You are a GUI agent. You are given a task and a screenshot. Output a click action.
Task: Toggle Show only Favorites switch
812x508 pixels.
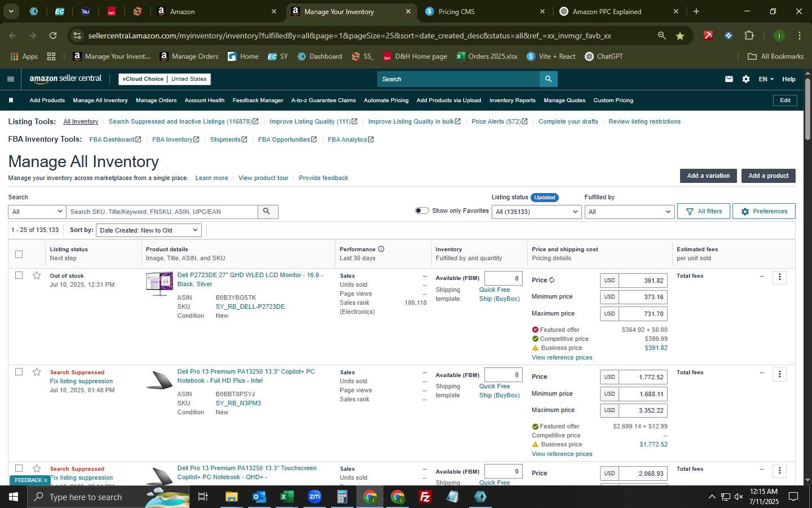(422, 211)
